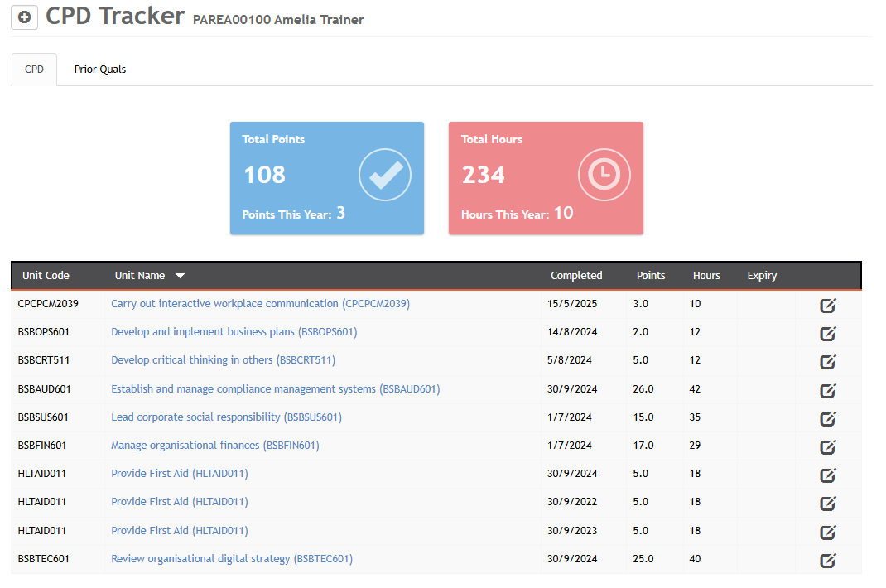Click the 17.0 points cell
886x588 pixels.
643,446
